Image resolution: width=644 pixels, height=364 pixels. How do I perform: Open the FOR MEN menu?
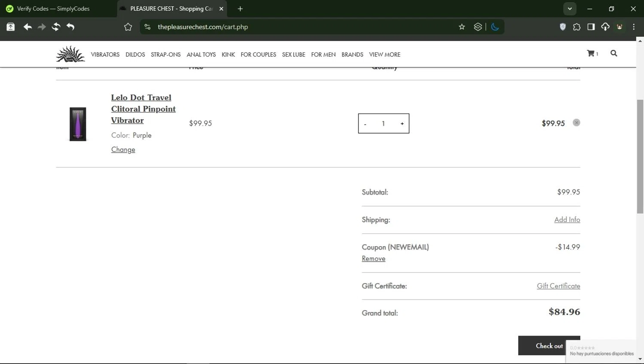(323, 55)
